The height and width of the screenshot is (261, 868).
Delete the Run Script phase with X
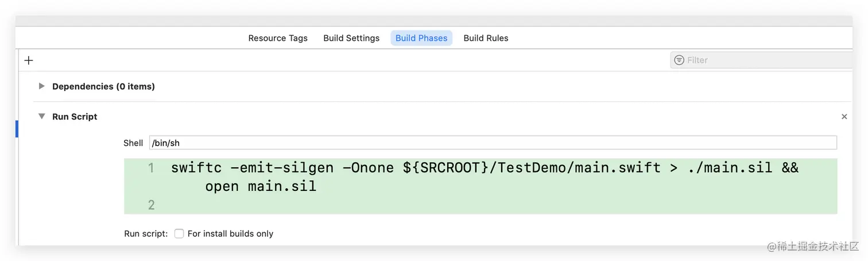point(844,117)
